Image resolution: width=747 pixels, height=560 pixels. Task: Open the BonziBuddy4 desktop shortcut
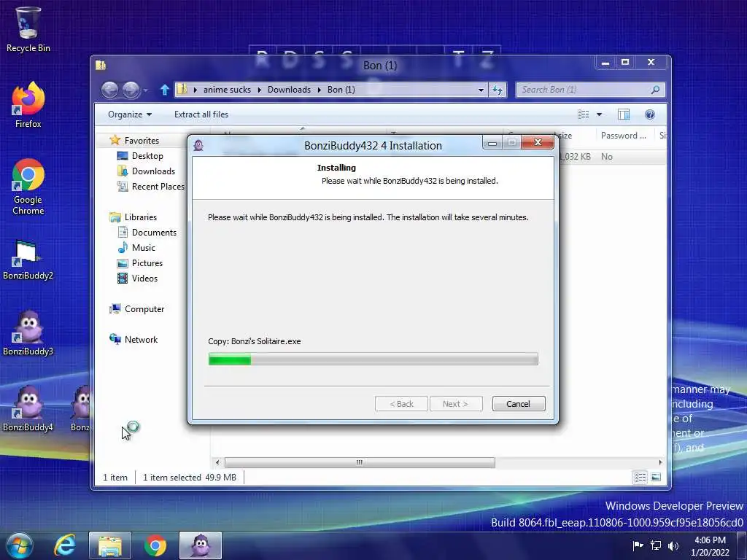tap(28, 408)
